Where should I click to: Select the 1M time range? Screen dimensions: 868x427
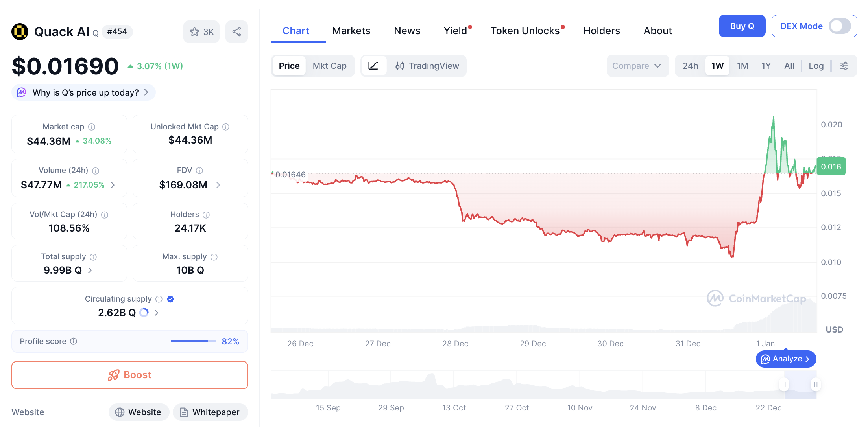coord(742,66)
